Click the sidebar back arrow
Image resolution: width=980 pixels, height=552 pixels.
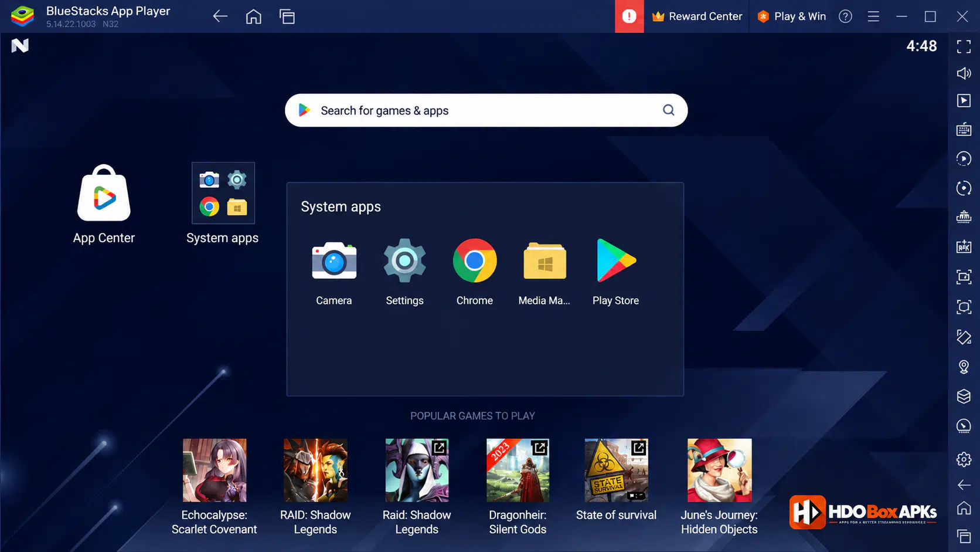point(964,485)
